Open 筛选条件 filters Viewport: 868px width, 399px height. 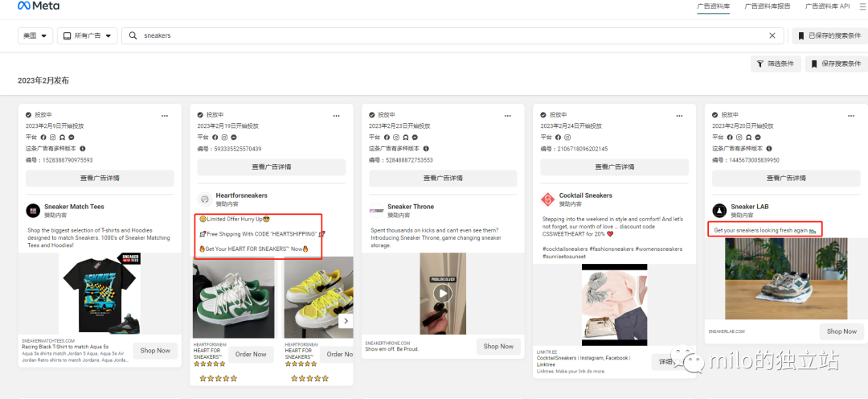pyautogui.click(x=776, y=64)
